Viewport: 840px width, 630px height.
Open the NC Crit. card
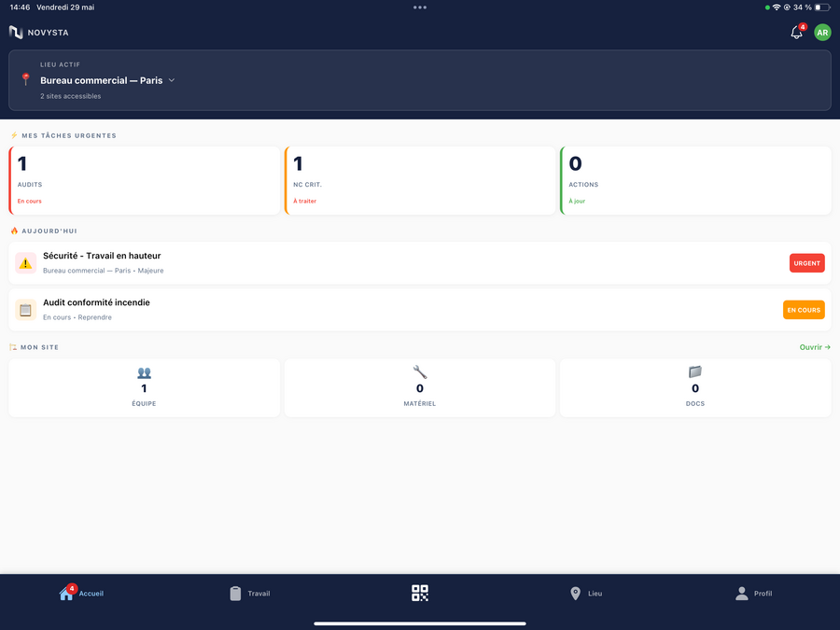tap(419, 180)
